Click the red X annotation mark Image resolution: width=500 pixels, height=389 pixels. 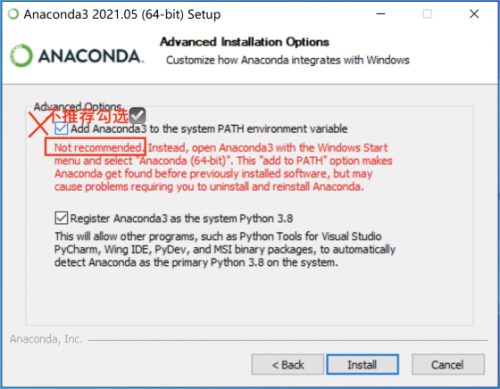click(x=39, y=124)
